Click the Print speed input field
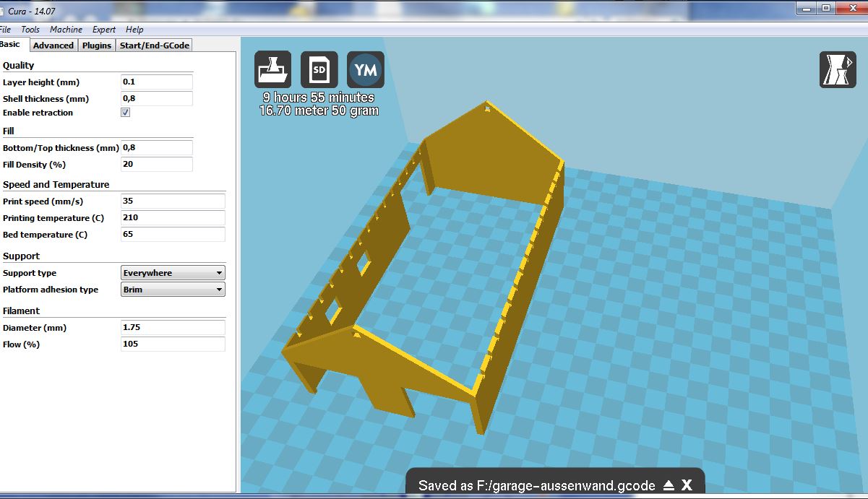Image resolution: width=868 pixels, height=499 pixels. tap(173, 201)
